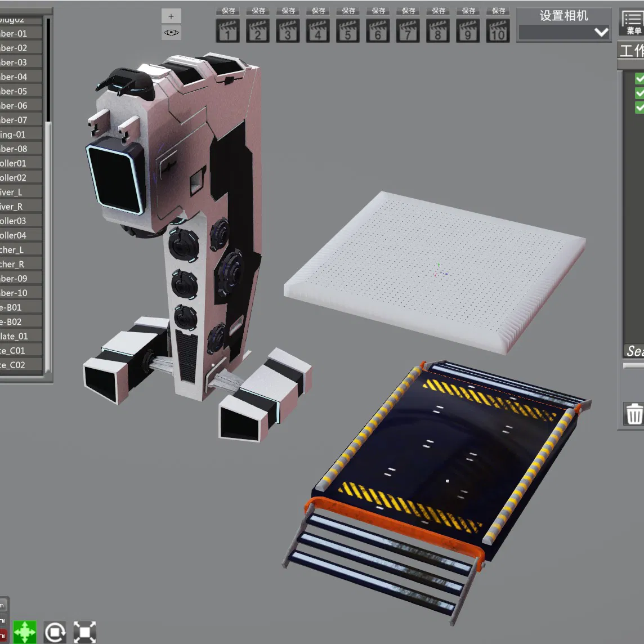This screenshot has width=644, height=644.
Task: Select camera slot 8 clapperboard icon
Action: coord(437,31)
